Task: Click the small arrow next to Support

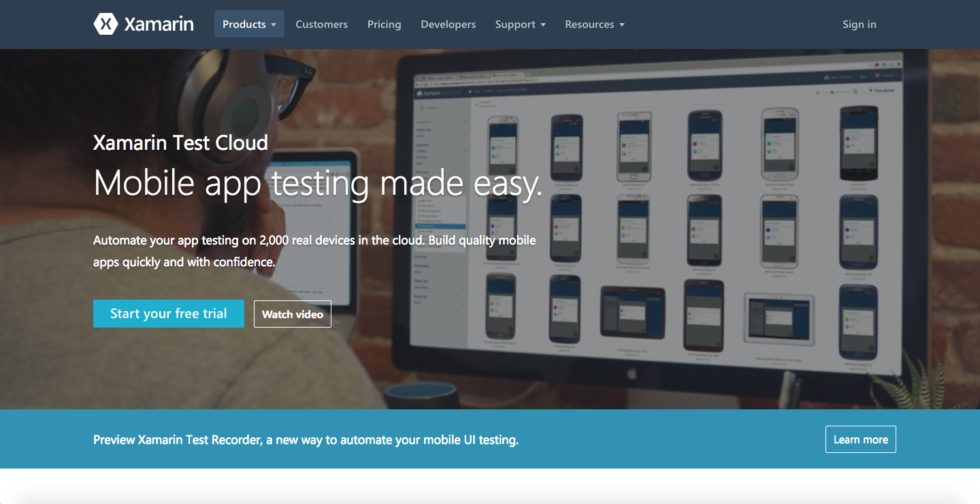Action: click(x=543, y=25)
